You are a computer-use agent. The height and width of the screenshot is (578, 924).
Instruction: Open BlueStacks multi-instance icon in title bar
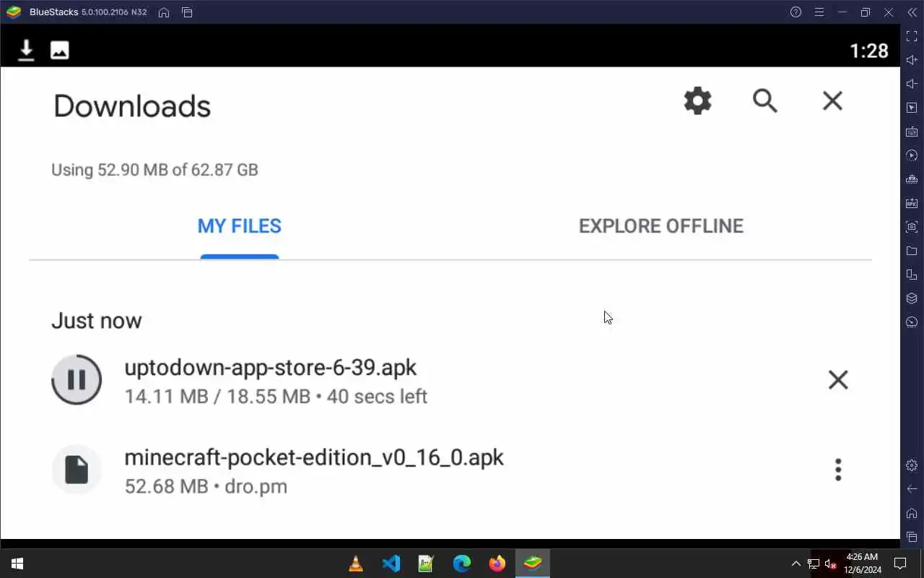187,12
